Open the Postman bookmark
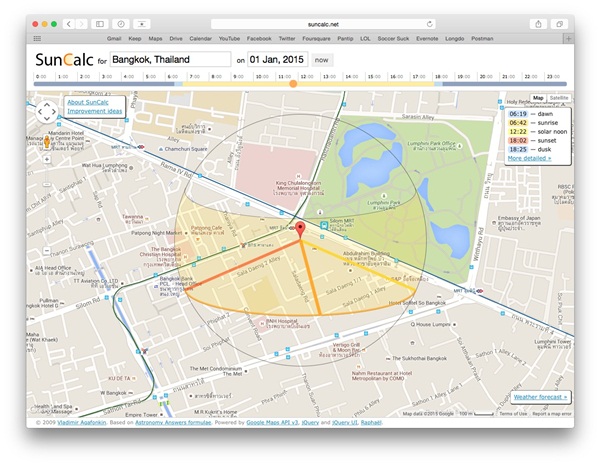Viewport: 600px width, 465px height. click(x=482, y=39)
